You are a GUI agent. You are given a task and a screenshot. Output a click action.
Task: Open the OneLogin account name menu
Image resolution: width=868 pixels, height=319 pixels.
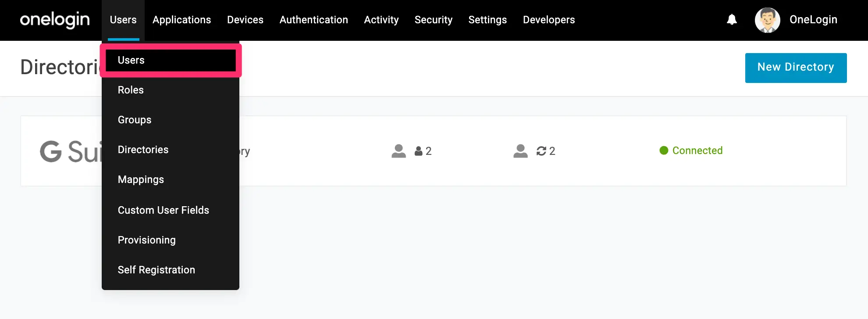tap(813, 20)
